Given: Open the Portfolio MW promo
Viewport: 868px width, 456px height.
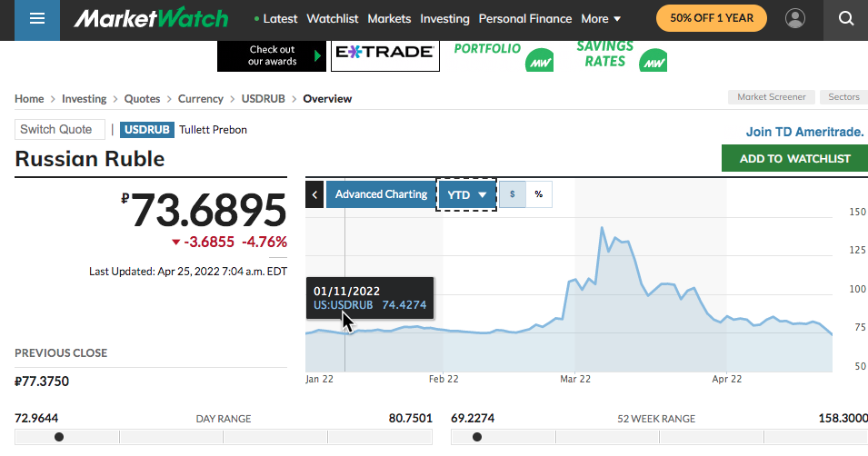Looking at the screenshot, I should 504,55.
